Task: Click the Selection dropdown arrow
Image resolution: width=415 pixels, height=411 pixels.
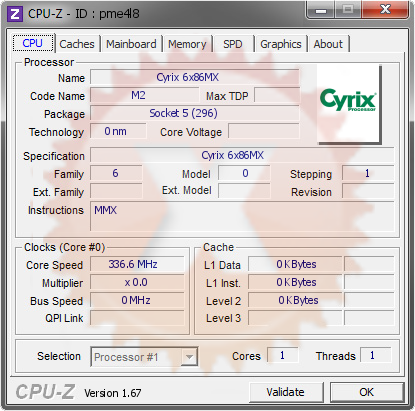Action: pyautogui.click(x=189, y=357)
